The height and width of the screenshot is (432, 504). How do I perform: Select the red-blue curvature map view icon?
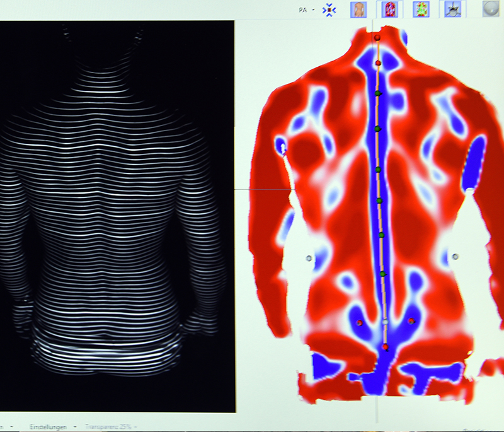coord(389,9)
